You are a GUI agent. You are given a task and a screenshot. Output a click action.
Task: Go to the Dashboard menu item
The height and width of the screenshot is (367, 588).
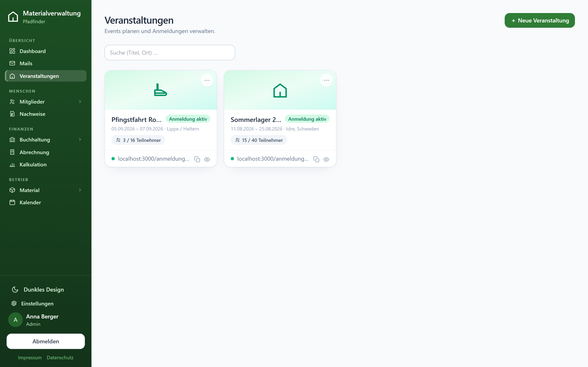(46, 51)
